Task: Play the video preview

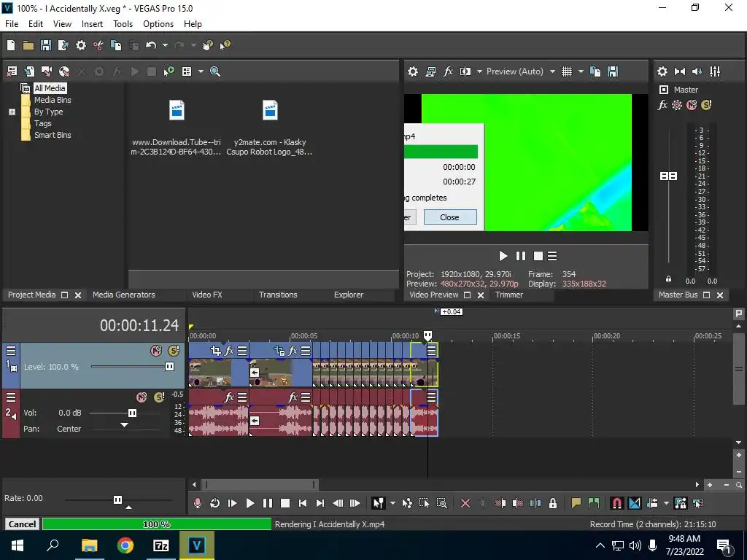Action: tap(503, 256)
